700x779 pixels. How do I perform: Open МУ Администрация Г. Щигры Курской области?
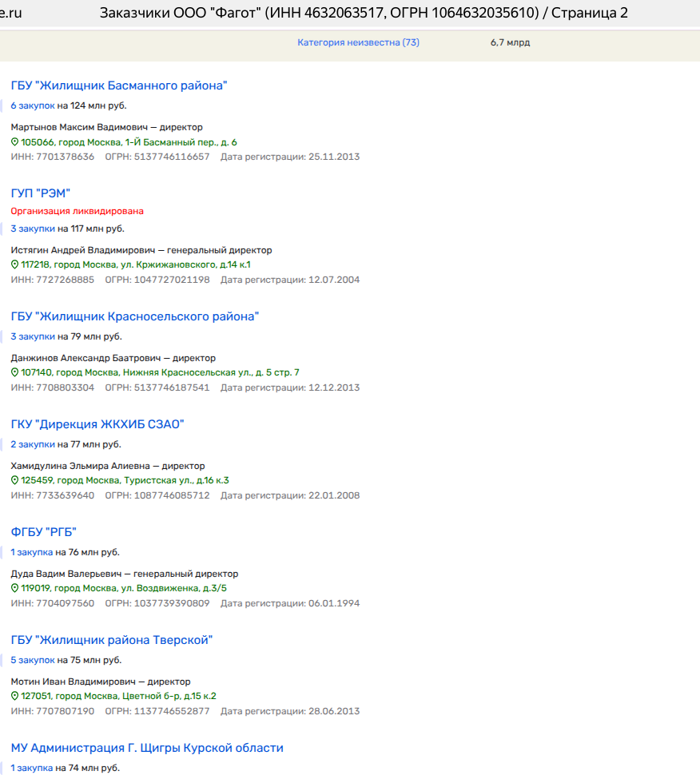147,748
